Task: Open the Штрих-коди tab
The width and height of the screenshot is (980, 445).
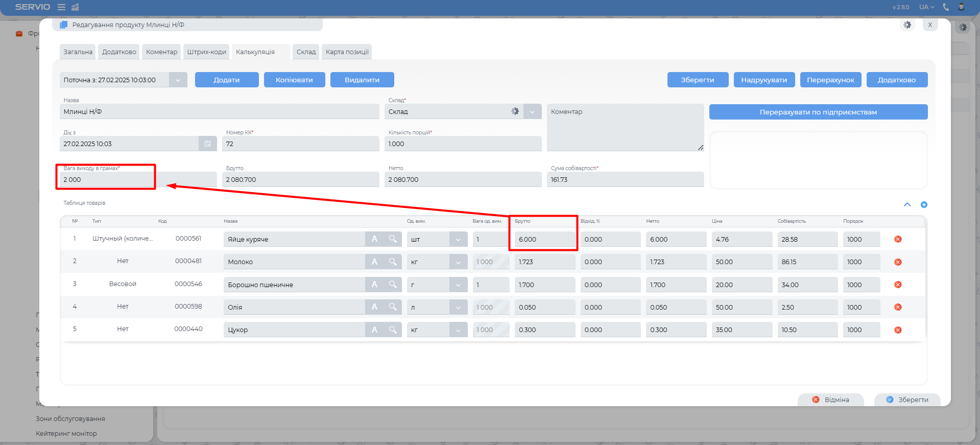Action: coord(206,52)
